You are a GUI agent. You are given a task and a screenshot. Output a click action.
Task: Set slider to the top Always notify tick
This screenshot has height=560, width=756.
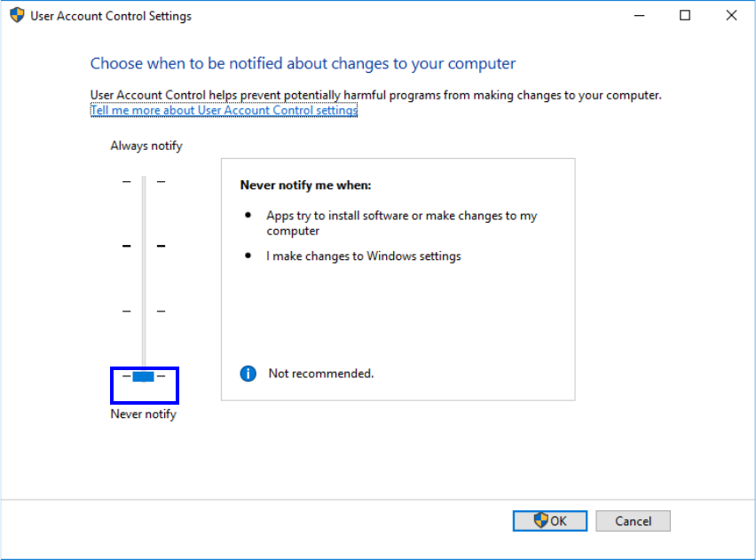click(144, 182)
